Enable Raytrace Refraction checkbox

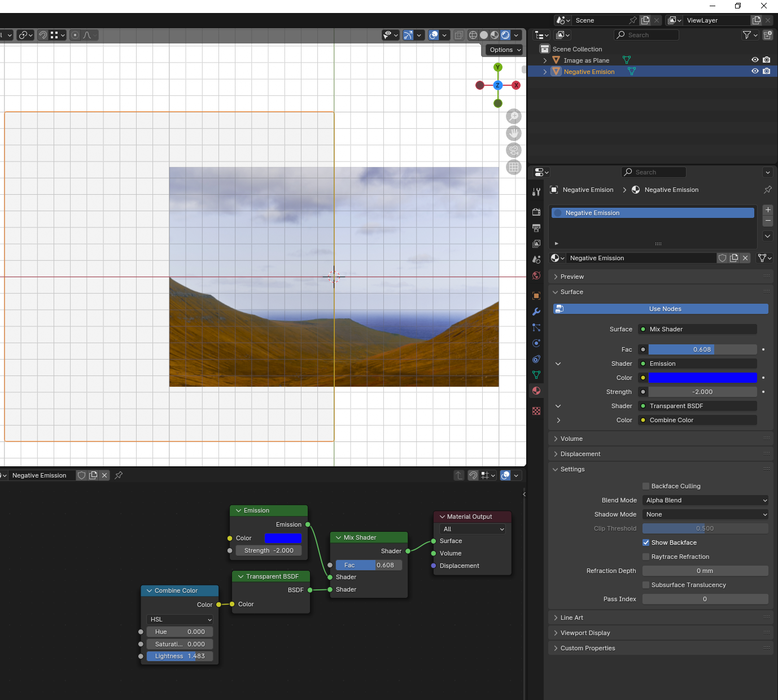(646, 557)
